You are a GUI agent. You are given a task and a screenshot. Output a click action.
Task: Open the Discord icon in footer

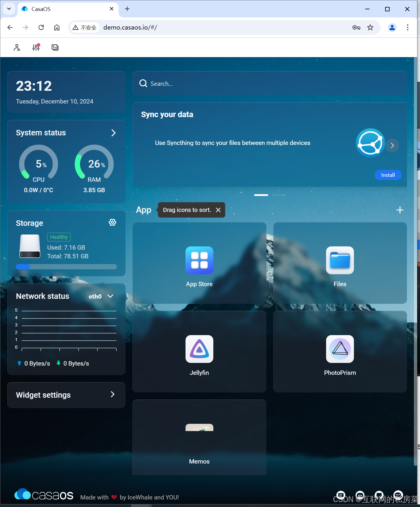[x=360, y=495]
